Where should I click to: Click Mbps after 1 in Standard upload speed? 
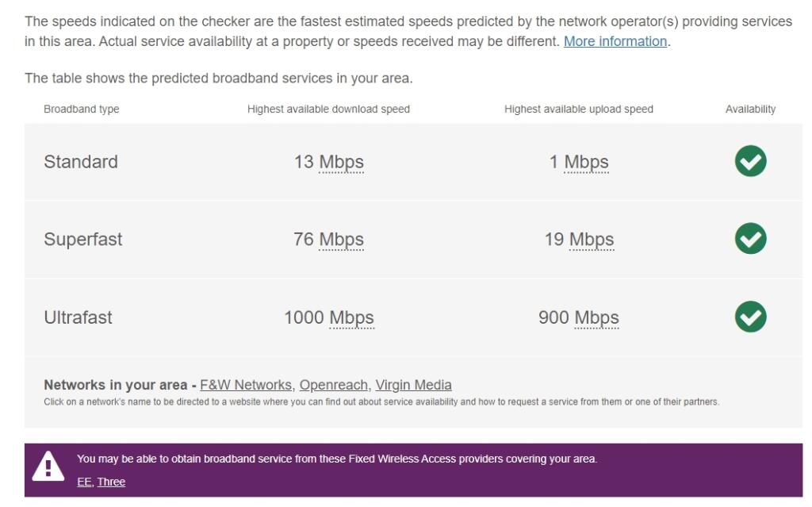[588, 162]
